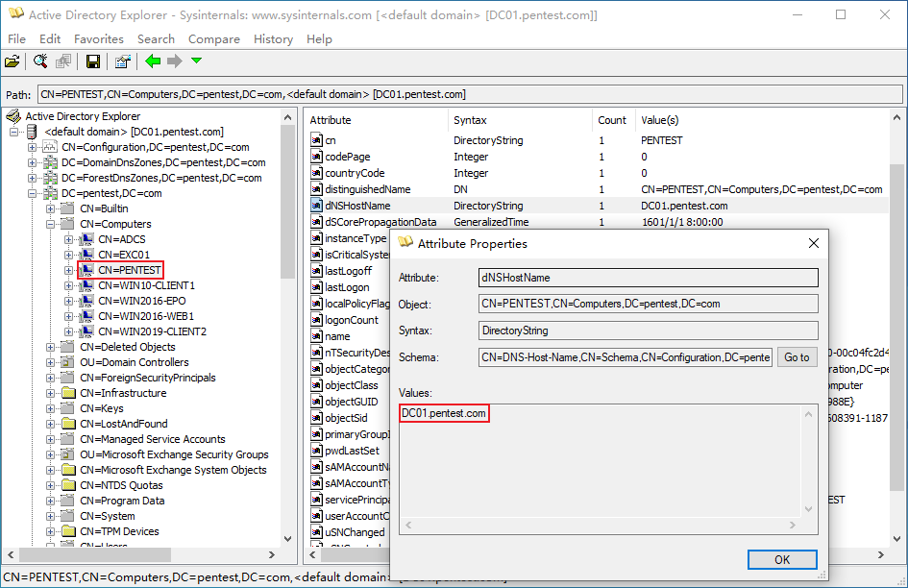Open the Edit menu
Image resolution: width=908 pixels, height=588 pixels.
pos(50,38)
